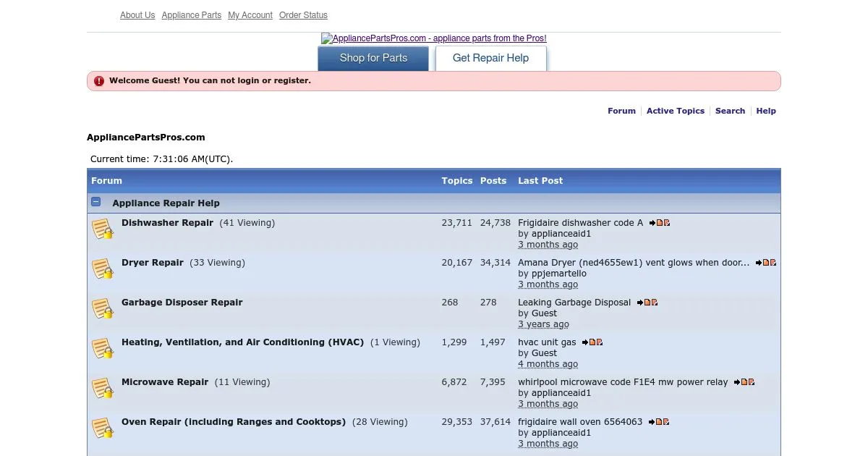Click Garbage Disposer topics count 268
868x456 pixels.
tap(450, 303)
